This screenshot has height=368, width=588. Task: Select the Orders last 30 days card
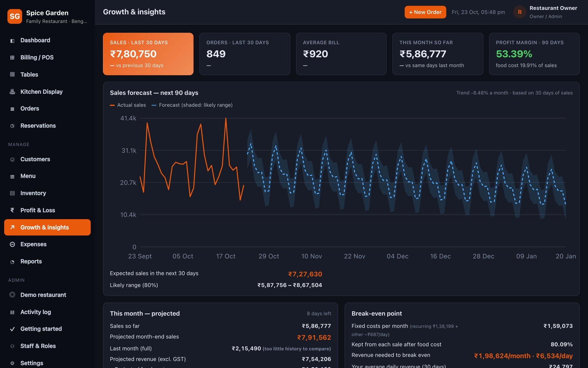[x=245, y=54]
